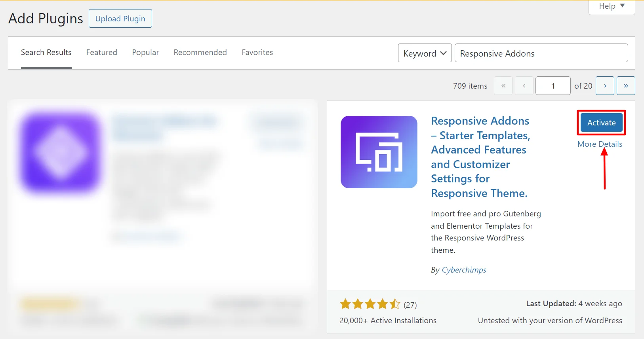Click the '20,000+ Active Installations' text
644x339 pixels.
pyautogui.click(x=388, y=321)
